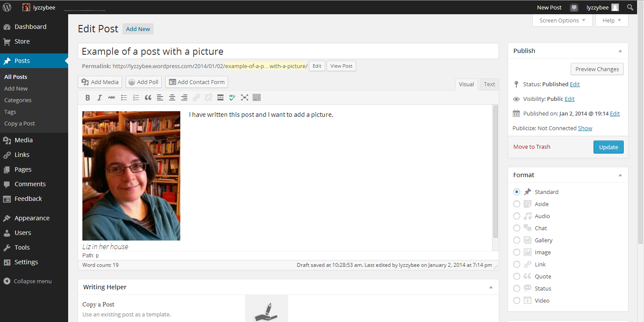Open the search icon in admin bar
This screenshot has height=322, width=644.
click(x=630, y=7)
